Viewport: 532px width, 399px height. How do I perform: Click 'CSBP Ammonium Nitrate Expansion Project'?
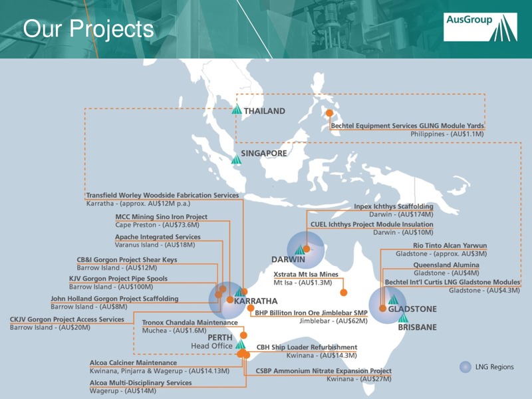pyautogui.click(x=323, y=371)
